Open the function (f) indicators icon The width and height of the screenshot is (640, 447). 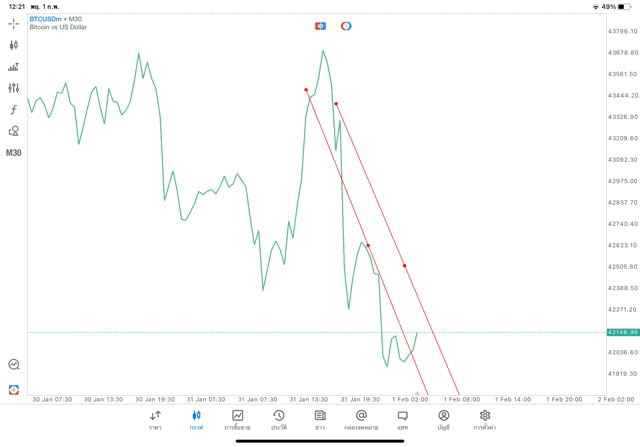[14, 110]
